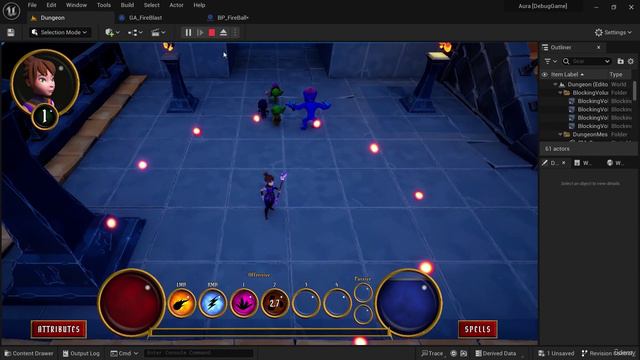
Task: Open the Blueprints toolbar dropdown
Action: 135,33
